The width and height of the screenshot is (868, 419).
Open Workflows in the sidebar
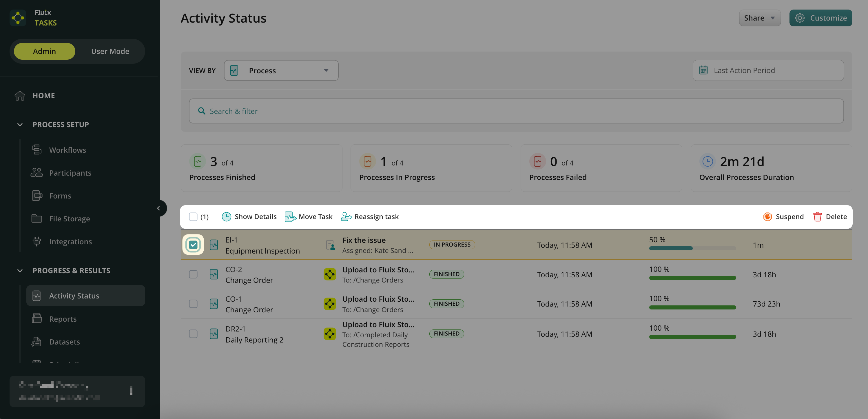pyautogui.click(x=68, y=150)
